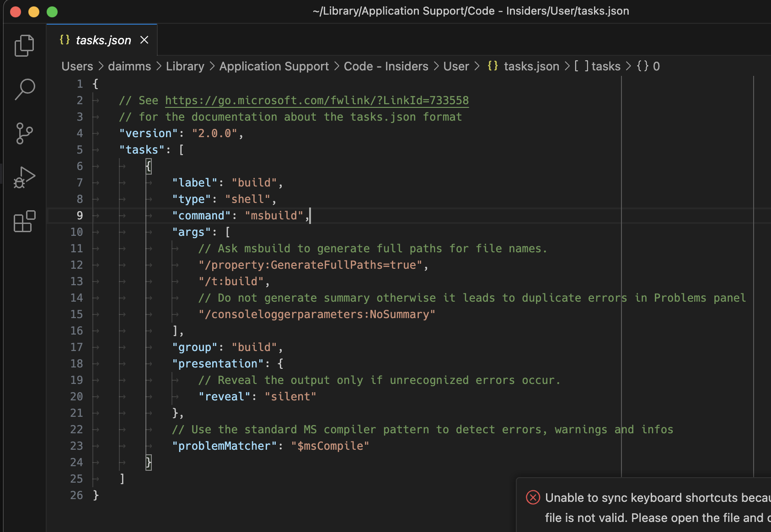Select the tasks.json tab

103,40
